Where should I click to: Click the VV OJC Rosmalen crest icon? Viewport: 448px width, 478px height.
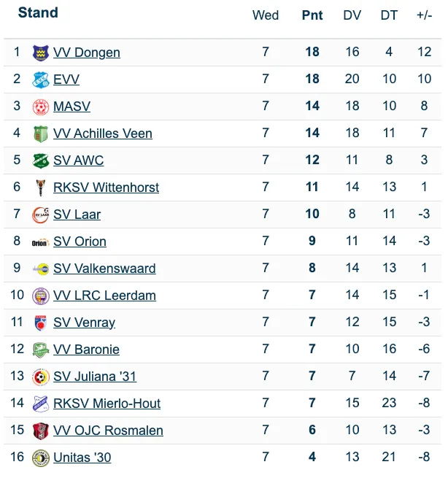40,431
